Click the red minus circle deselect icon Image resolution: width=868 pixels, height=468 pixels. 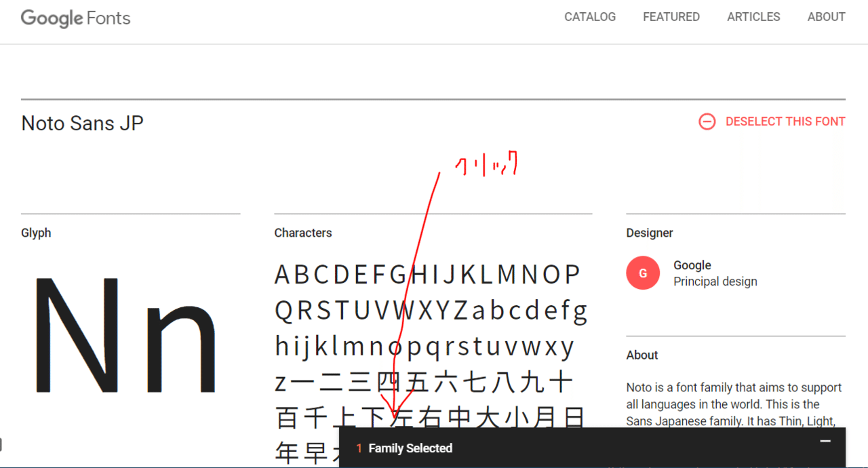pos(707,121)
